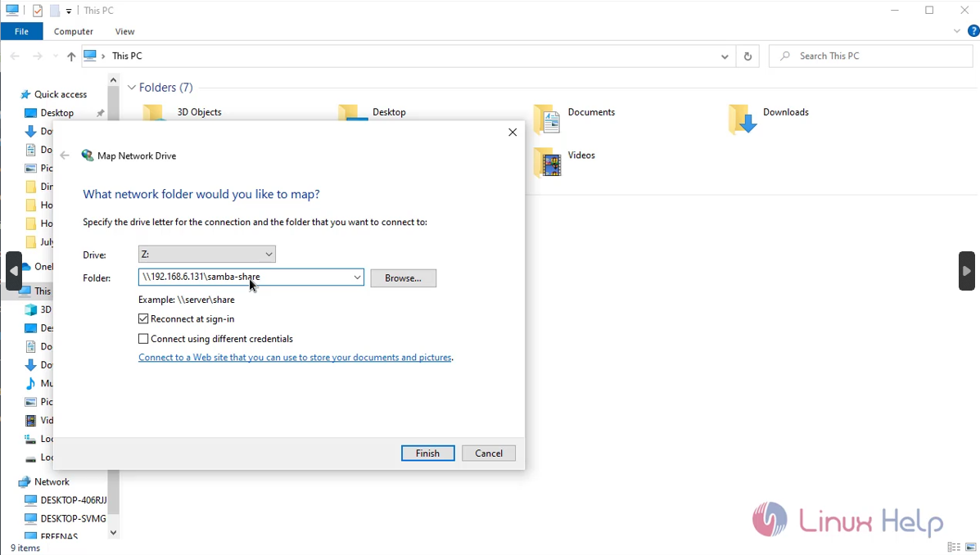Open the Documents folder
The image size is (980, 555).
tap(575, 119)
